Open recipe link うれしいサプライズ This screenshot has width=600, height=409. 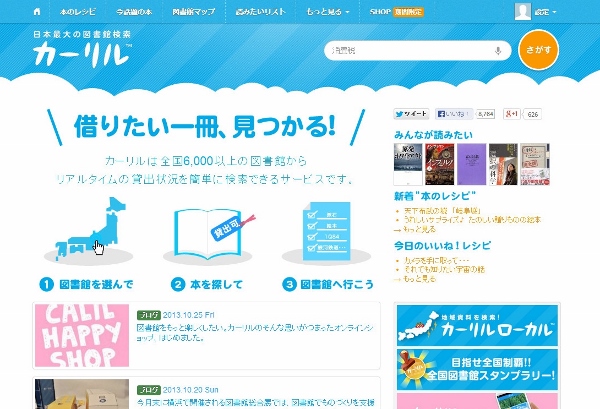[x=473, y=220]
